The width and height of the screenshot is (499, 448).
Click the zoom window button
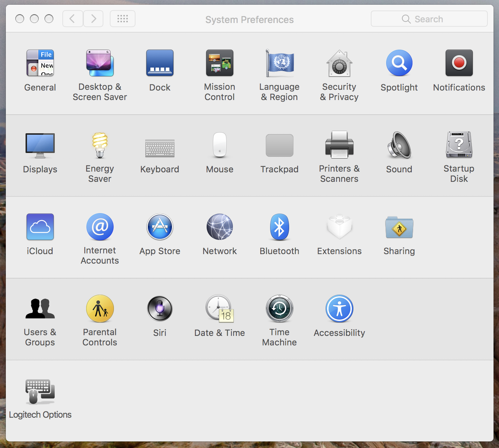49,19
